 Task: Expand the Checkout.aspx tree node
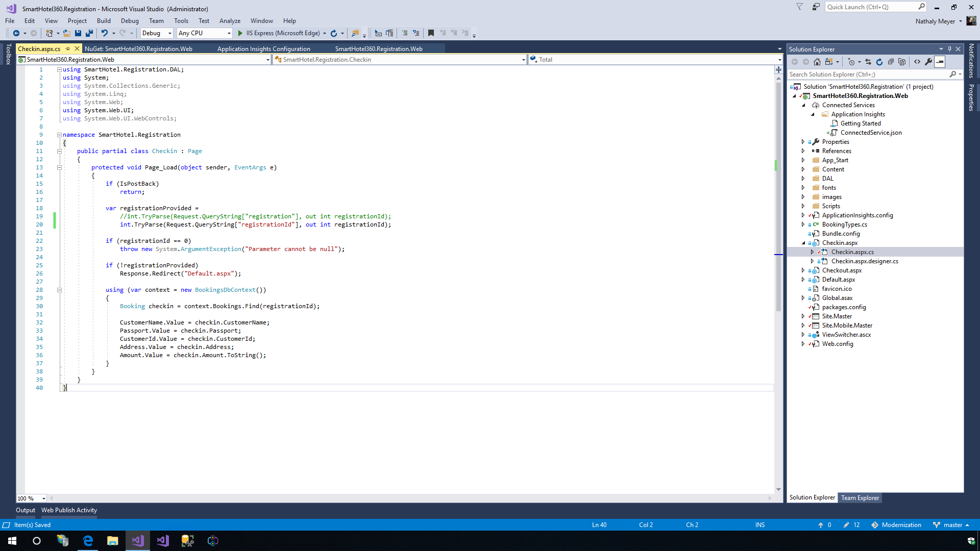point(803,270)
